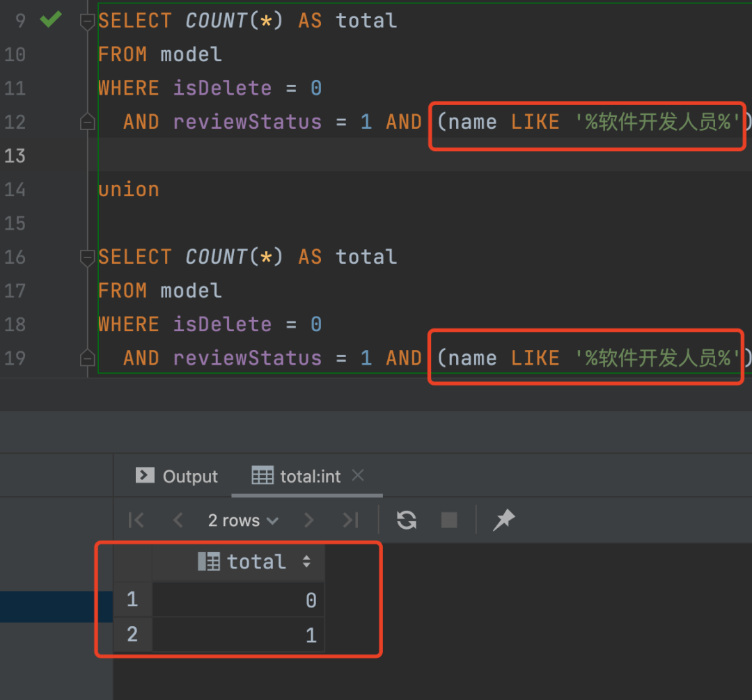The height and width of the screenshot is (700, 752).
Task: Sort results by the total column arrows
Action: point(306,562)
